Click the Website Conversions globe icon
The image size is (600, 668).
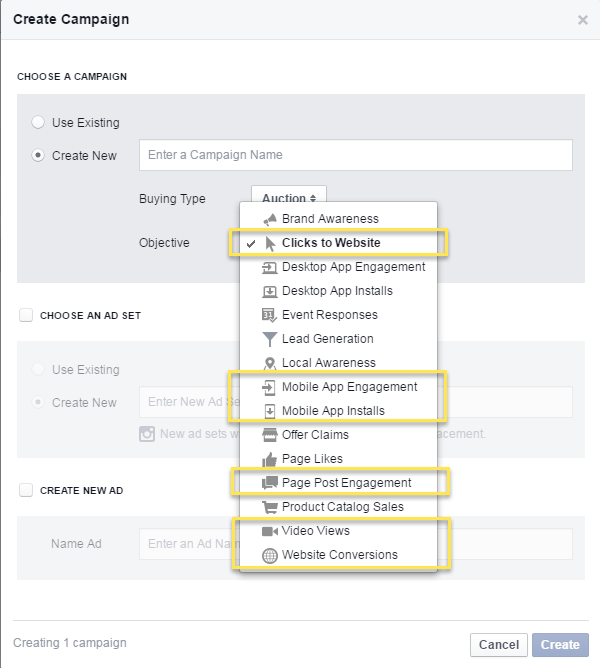[269, 556]
